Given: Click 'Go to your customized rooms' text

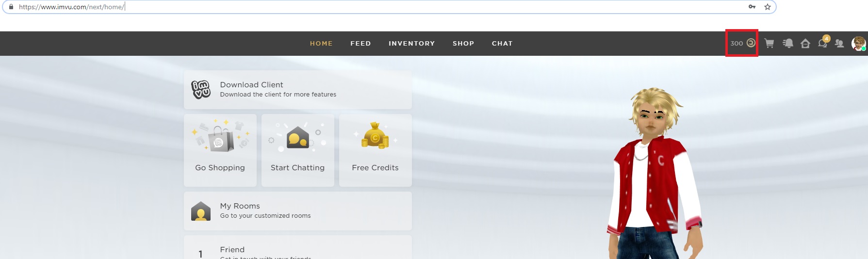Looking at the screenshot, I should pyautogui.click(x=265, y=216).
